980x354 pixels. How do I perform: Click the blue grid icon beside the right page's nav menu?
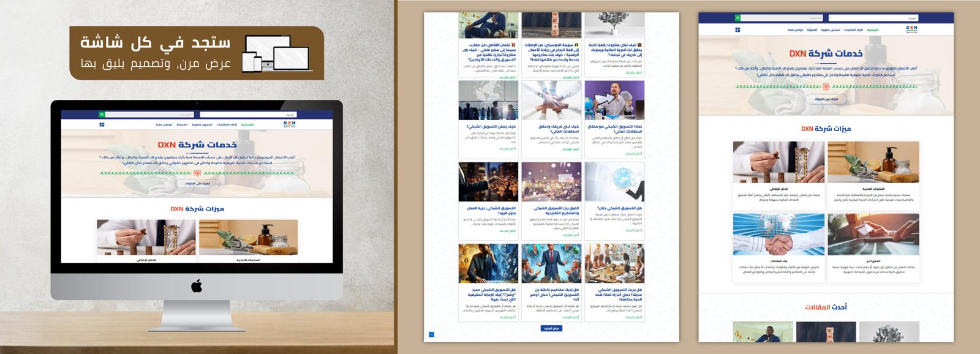(737, 29)
